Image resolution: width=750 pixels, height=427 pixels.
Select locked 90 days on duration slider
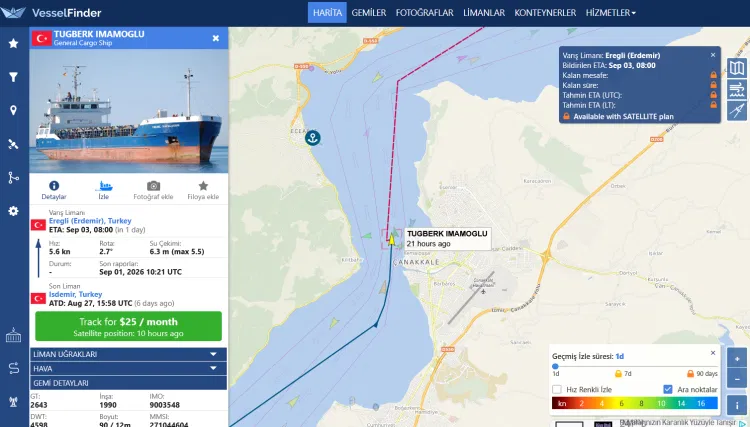pyautogui.click(x=702, y=373)
